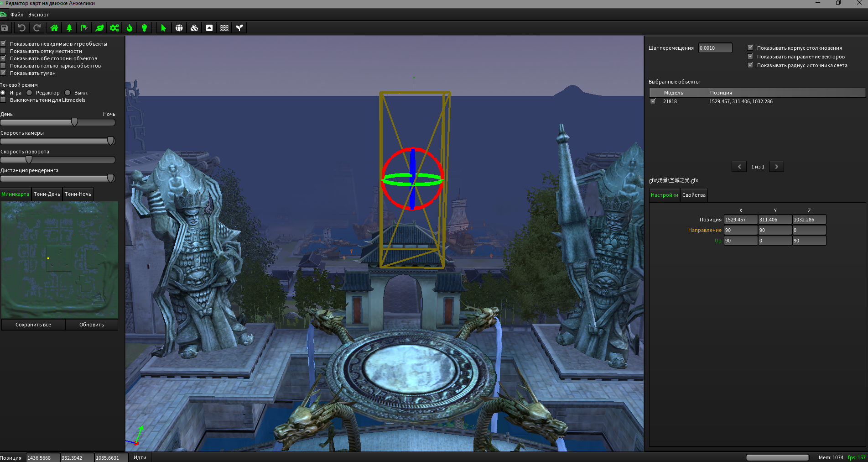Screen dimensions: 868x462
Task: Click Позиция Z field 1032.286
Action: click(809, 220)
